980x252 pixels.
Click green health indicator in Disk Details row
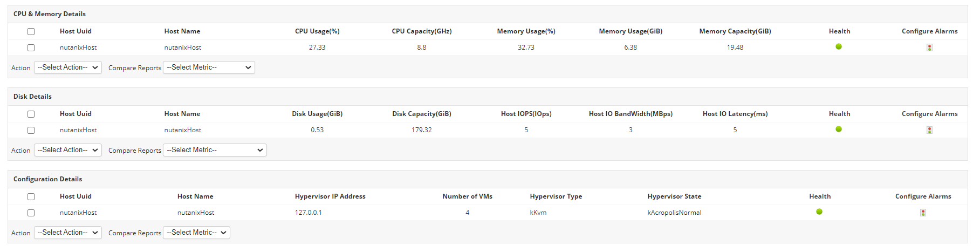pos(839,130)
